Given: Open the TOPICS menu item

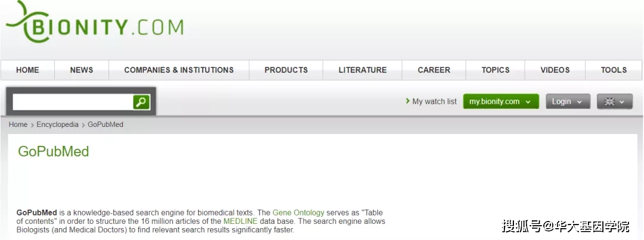Looking at the screenshot, I should coord(496,70).
